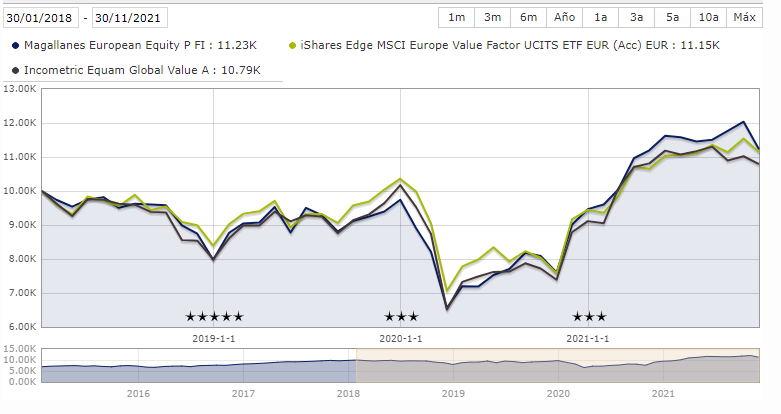
Task: Click 2016 in the overview timeline
Action: [x=138, y=394]
